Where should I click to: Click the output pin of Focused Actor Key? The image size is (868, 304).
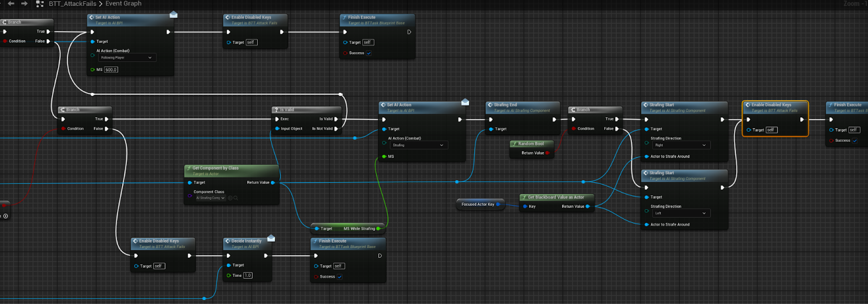pyautogui.click(x=499, y=204)
